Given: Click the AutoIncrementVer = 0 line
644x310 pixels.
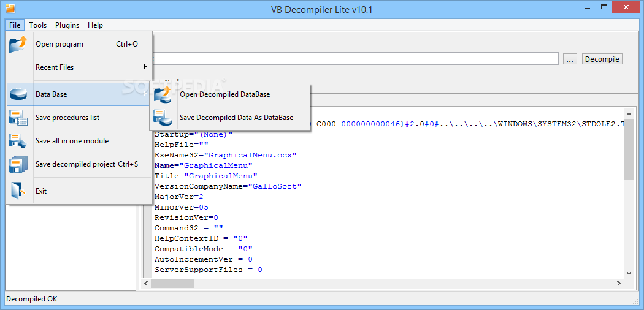Looking at the screenshot, I should (x=203, y=259).
